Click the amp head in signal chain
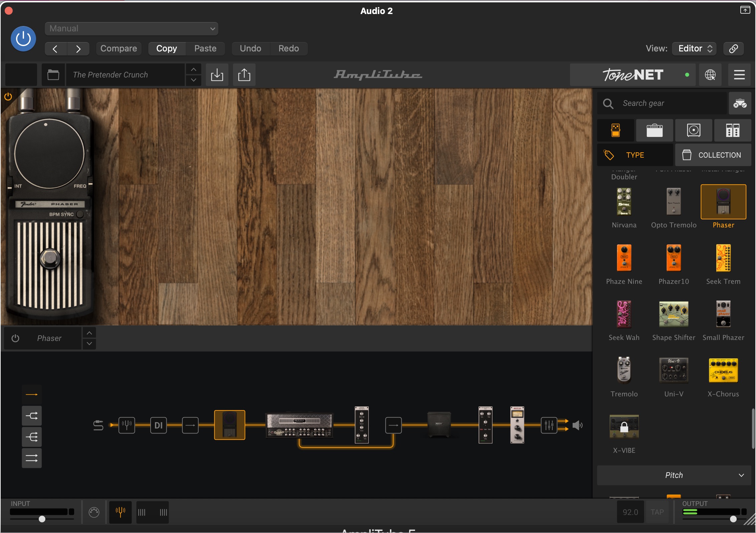 300,425
